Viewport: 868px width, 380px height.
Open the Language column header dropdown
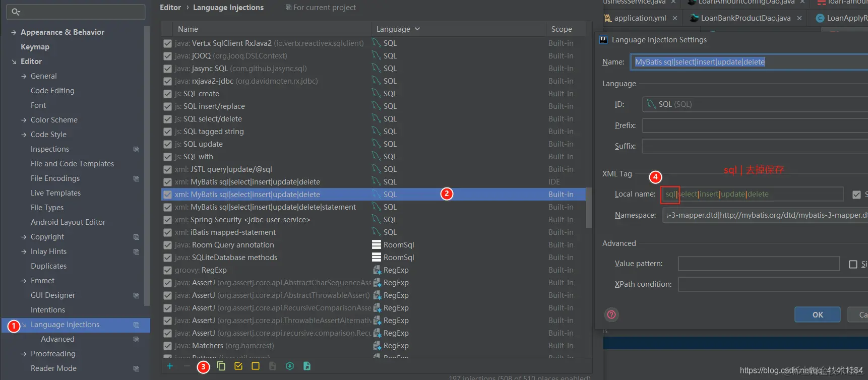click(x=417, y=29)
